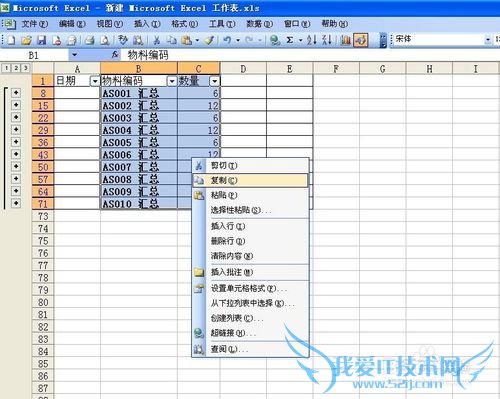Screen dimensions: 500x399
Task: Show outline level 1
Action: [6, 68]
